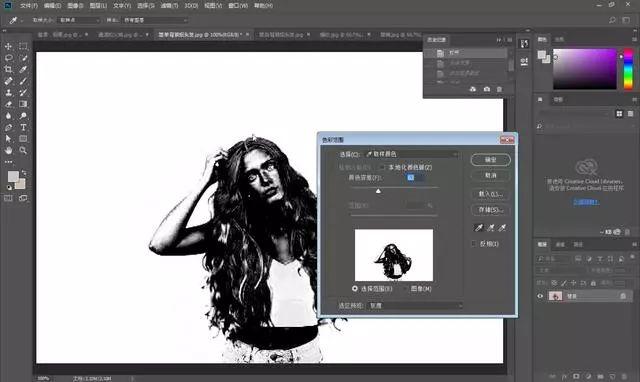Image resolution: width=640 pixels, height=382 pixels.
Task: Open the File menu
Action: 29,6
